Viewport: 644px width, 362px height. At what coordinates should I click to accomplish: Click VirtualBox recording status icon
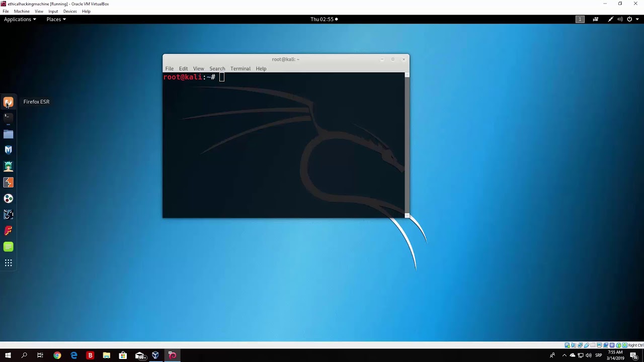pyautogui.click(x=606, y=345)
